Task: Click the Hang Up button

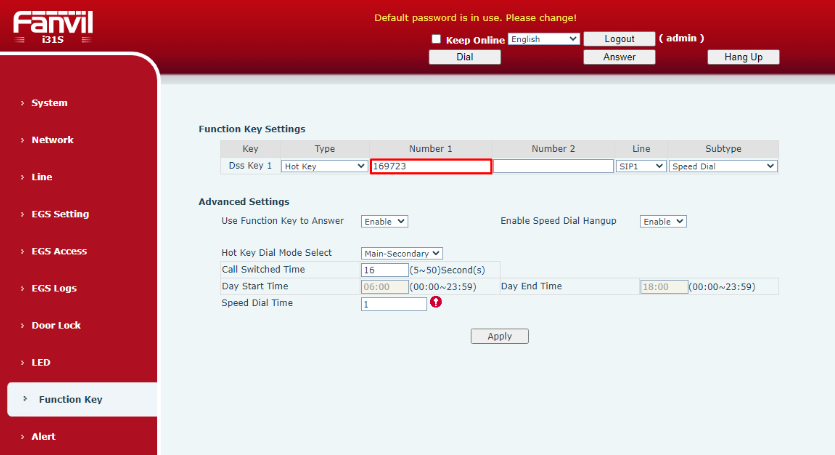Action: click(742, 57)
